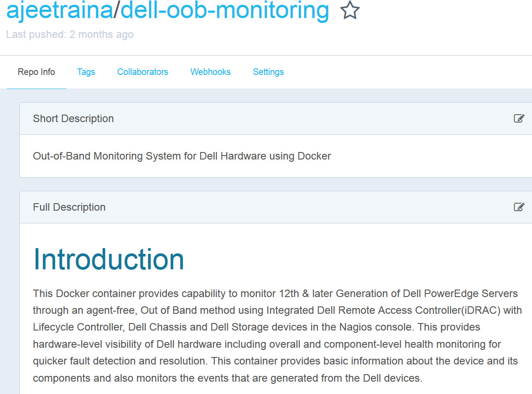
Task: Switch to the Tags tab
Action: (x=86, y=72)
